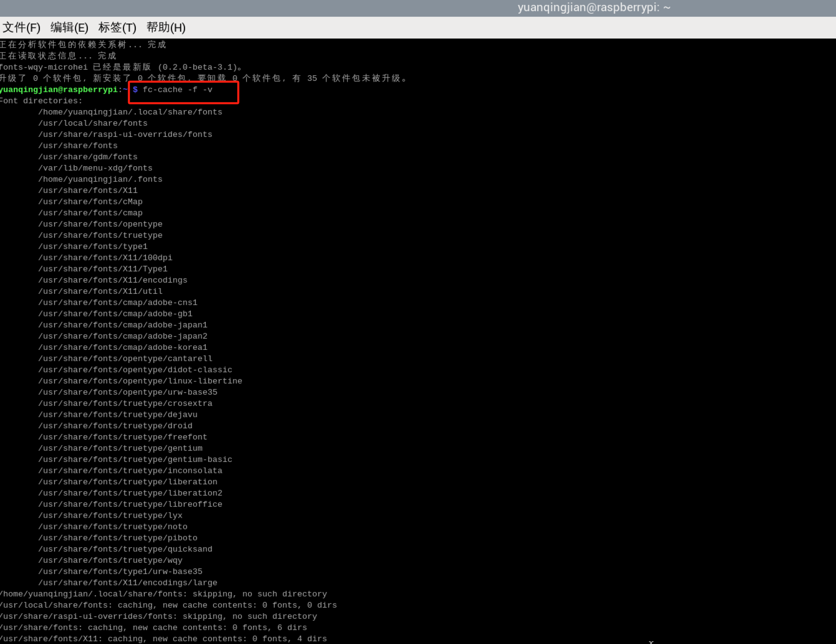The image size is (836, 644).
Task: Click the /usr/share/fonts/X11/100dpi line
Action: click(x=105, y=258)
